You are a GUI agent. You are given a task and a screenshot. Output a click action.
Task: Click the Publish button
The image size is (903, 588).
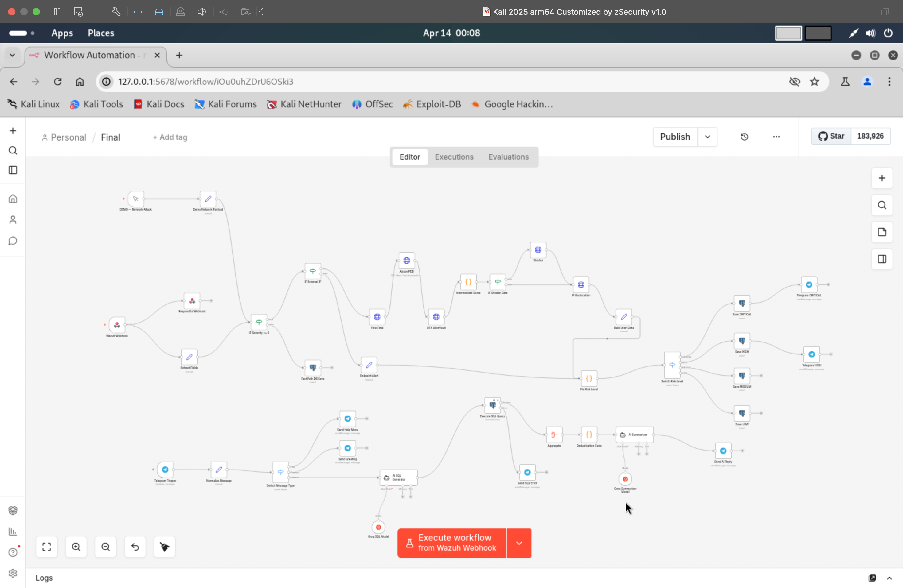pos(674,137)
